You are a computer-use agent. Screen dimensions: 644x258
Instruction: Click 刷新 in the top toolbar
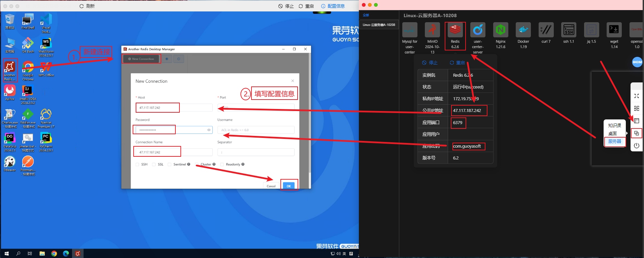(x=87, y=6)
